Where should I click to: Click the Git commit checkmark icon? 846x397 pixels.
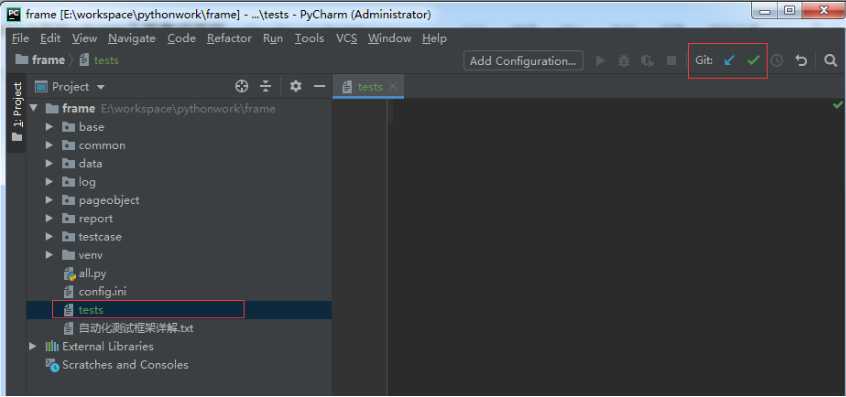(753, 60)
